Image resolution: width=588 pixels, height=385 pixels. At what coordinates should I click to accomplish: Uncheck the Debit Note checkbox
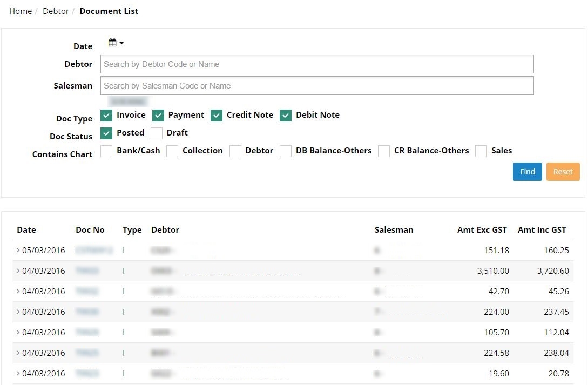286,116
